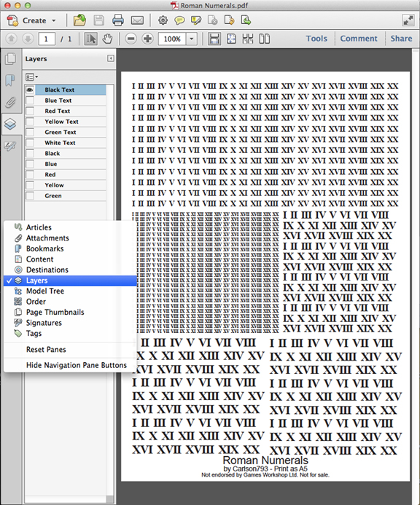Viewport: 420px width, 505px height.
Task: Uncheck Layers in the context menu
Action: [70, 281]
